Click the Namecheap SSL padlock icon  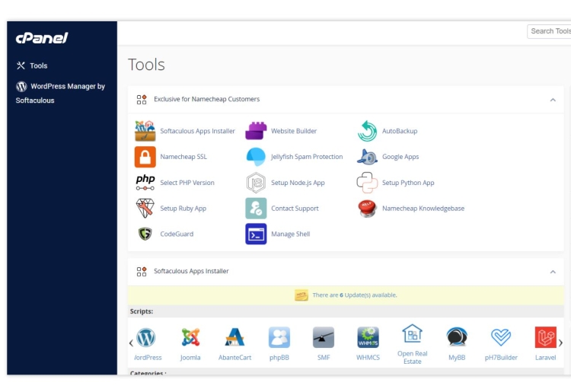[x=145, y=157]
